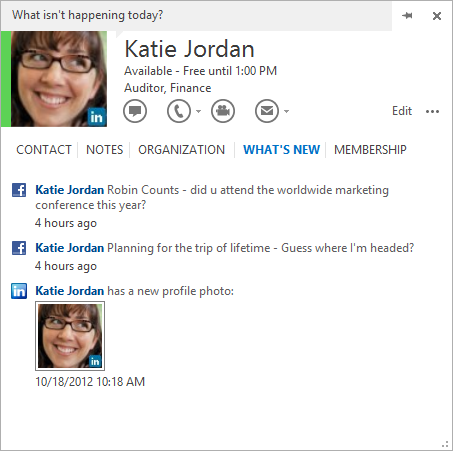This screenshot has height=451, width=453.
Task: Go to the MEMBERSHIP tab
Action: pyautogui.click(x=370, y=150)
